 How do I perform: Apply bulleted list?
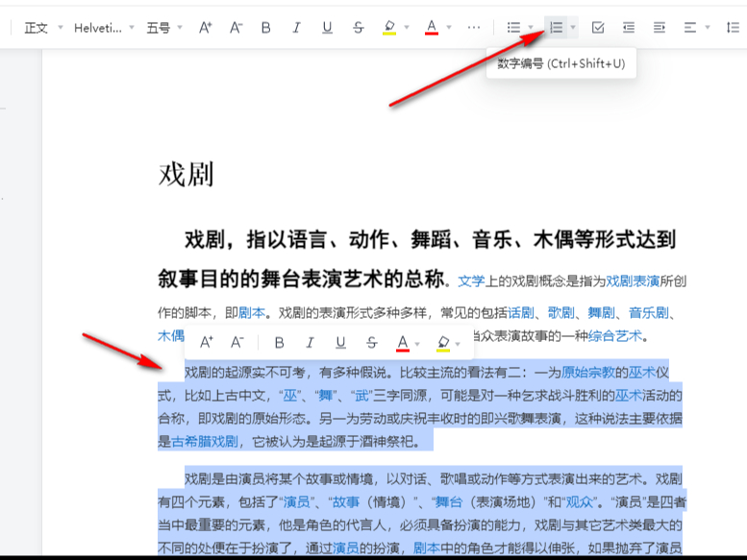513,28
